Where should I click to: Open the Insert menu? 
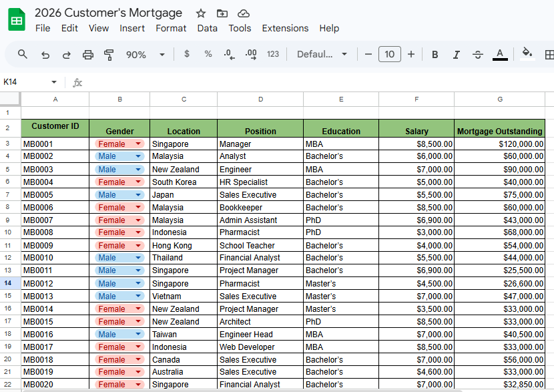(132, 28)
